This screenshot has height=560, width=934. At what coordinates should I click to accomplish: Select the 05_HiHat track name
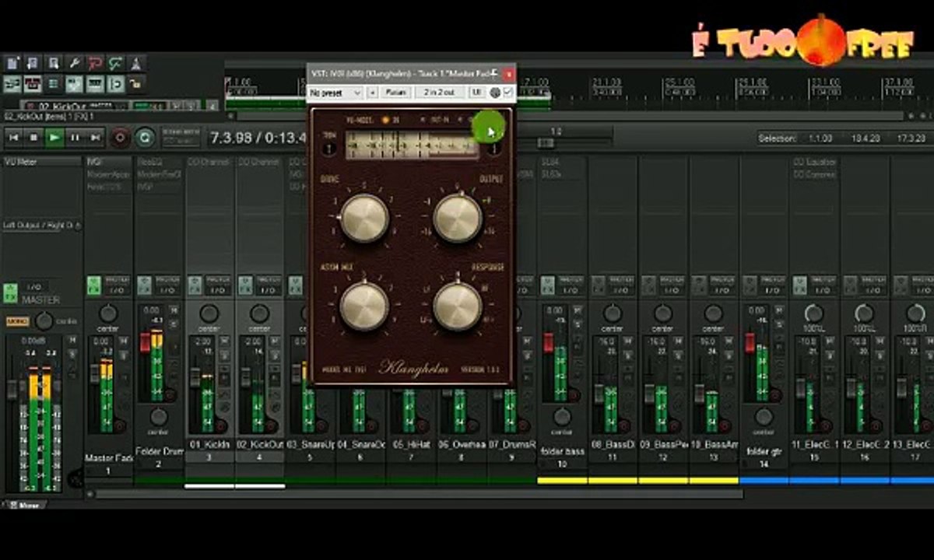[x=410, y=445]
